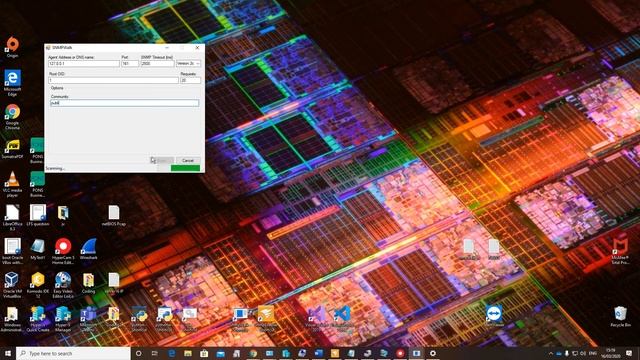Open the Action Center notifications icon
The height and width of the screenshot is (360, 640).
pos(629,353)
